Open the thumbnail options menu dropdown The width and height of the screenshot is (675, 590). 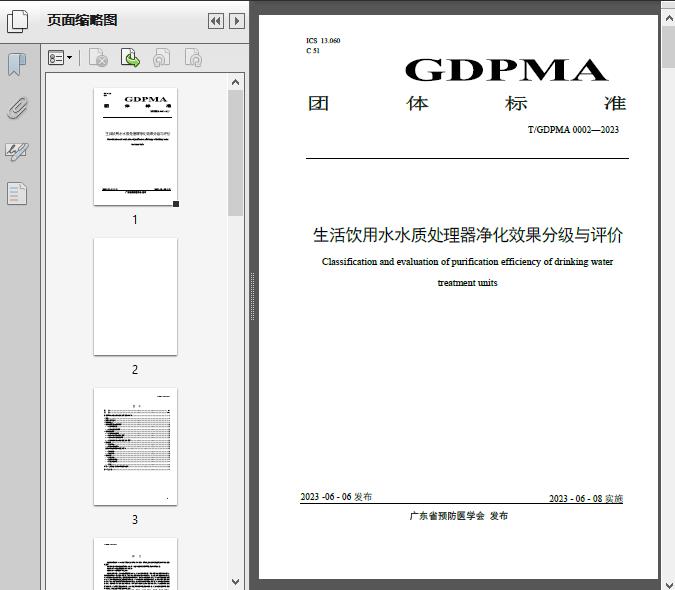pos(60,58)
